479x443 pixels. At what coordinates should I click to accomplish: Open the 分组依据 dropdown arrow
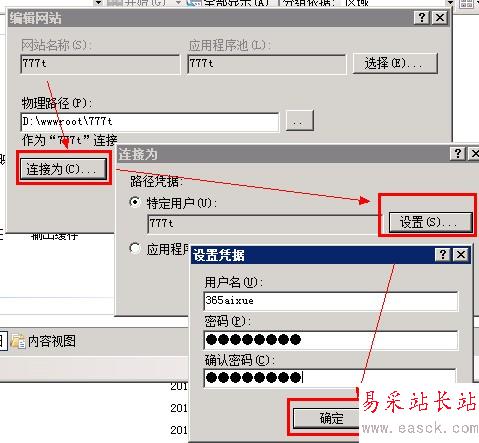pos(450,3)
